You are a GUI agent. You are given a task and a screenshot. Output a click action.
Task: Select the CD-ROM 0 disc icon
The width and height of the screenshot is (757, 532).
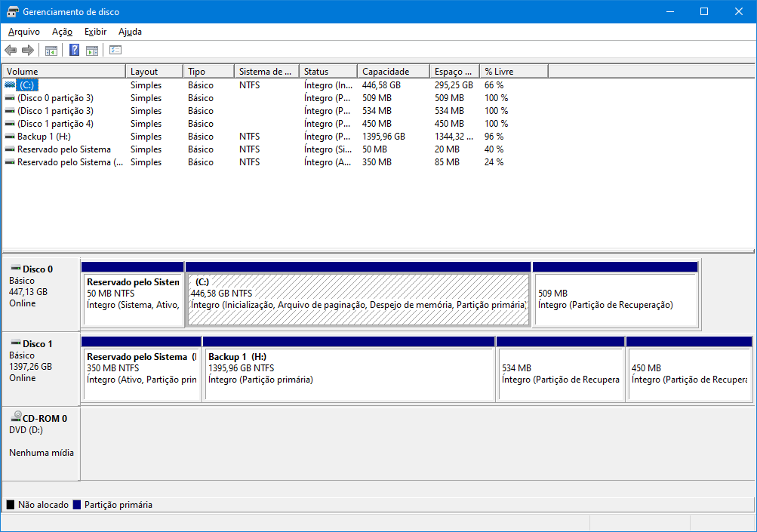click(17, 416)
